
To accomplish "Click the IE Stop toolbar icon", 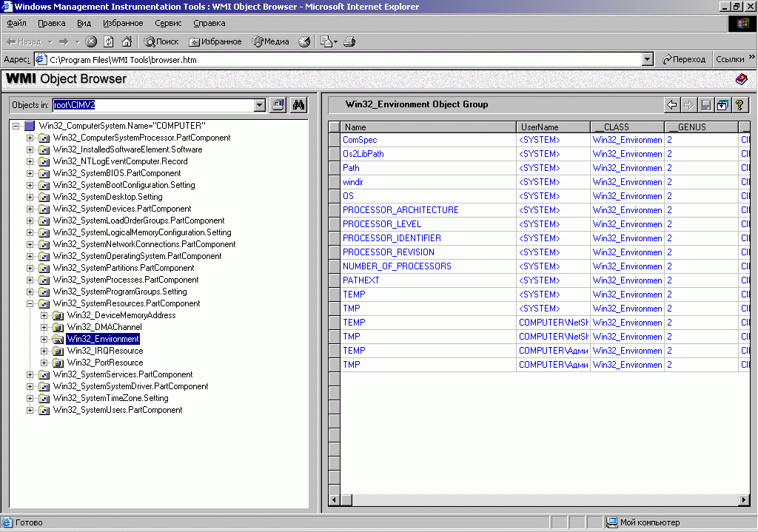I will pyautogui.click(x=91, y=41).
